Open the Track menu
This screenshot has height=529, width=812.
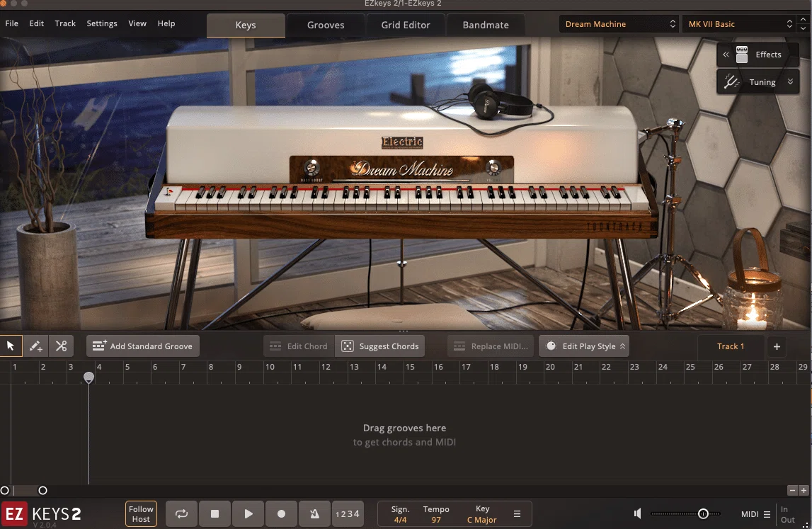tap(65, 23)
